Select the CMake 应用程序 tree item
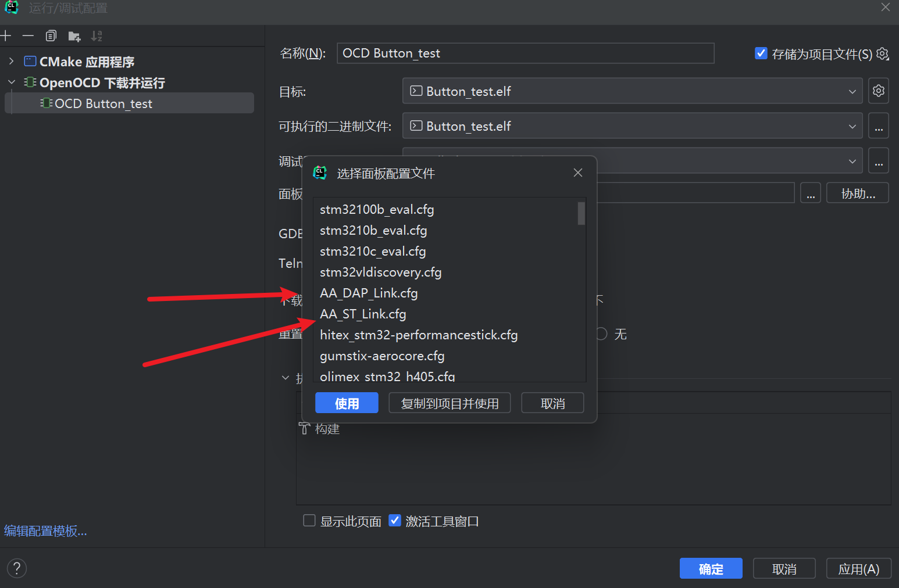899x588 pixels. [x=87, y=62]
